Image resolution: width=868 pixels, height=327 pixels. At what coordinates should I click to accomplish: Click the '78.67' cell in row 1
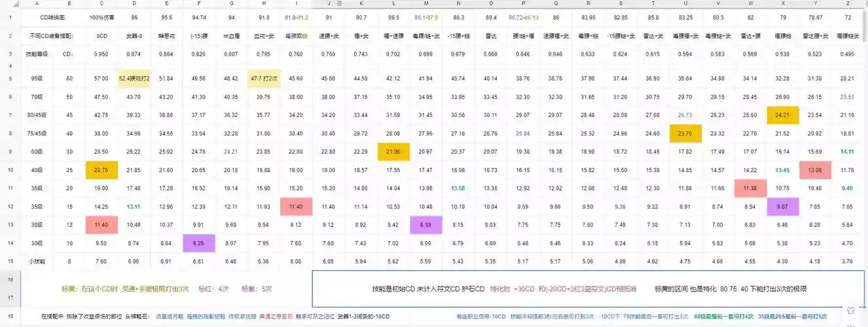(x=815, y=16)
